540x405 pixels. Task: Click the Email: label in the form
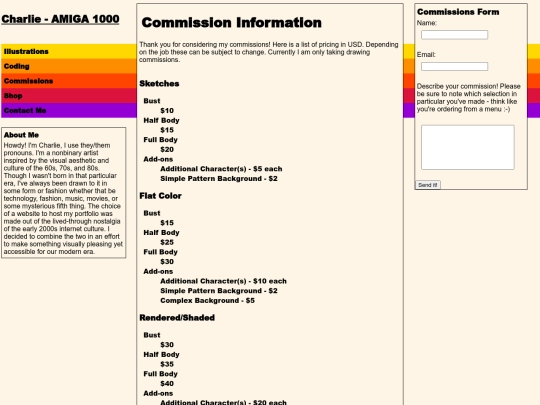[x=426, y=55]
